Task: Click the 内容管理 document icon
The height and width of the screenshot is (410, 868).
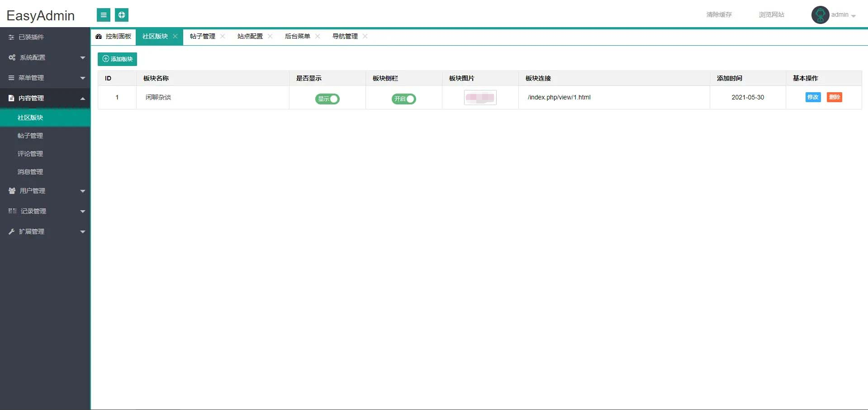Action: [10, 98]
